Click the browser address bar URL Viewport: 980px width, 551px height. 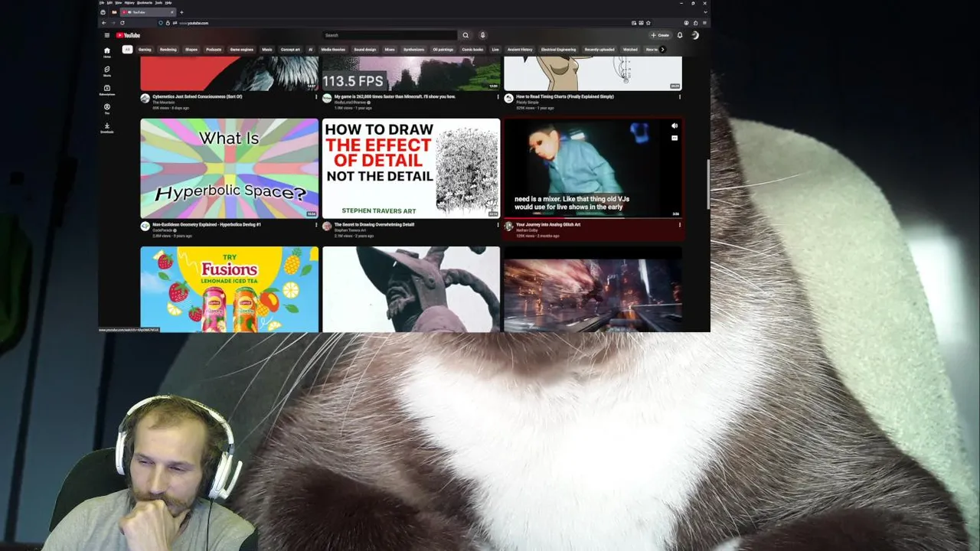[x=194, y=23]
